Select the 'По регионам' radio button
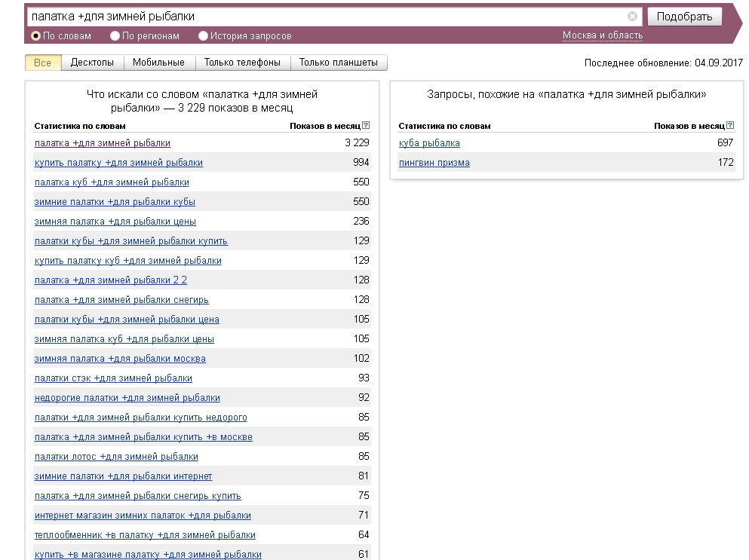Image resolution: width=749 pixels, height=560 pixels. pos(115,36)
